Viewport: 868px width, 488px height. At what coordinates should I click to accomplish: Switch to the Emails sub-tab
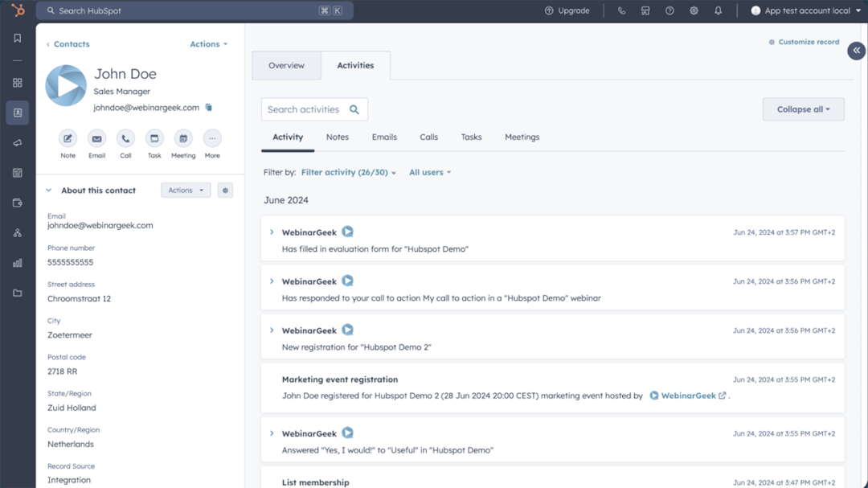click(384, 137)
